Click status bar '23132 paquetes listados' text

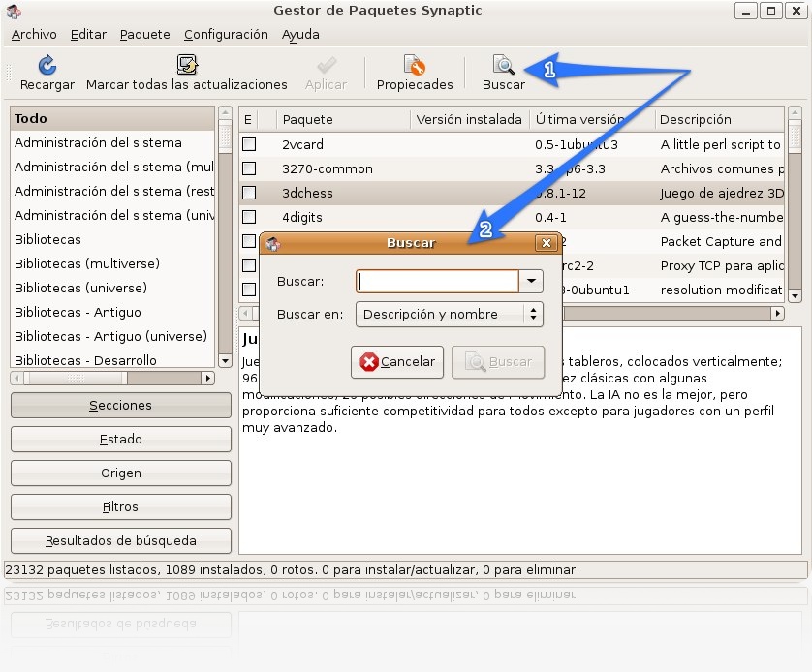(81, 570)
